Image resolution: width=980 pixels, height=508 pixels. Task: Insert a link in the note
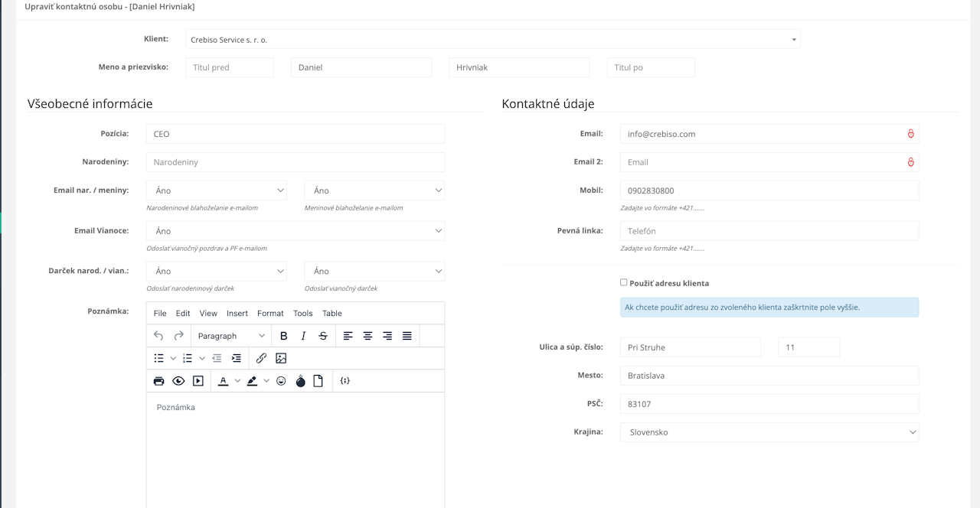tap(261, 358)
